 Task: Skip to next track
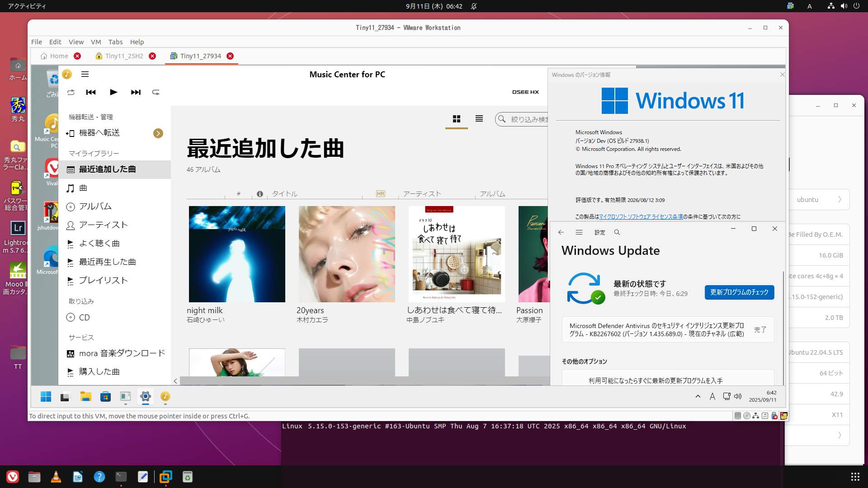pos(136,92)
